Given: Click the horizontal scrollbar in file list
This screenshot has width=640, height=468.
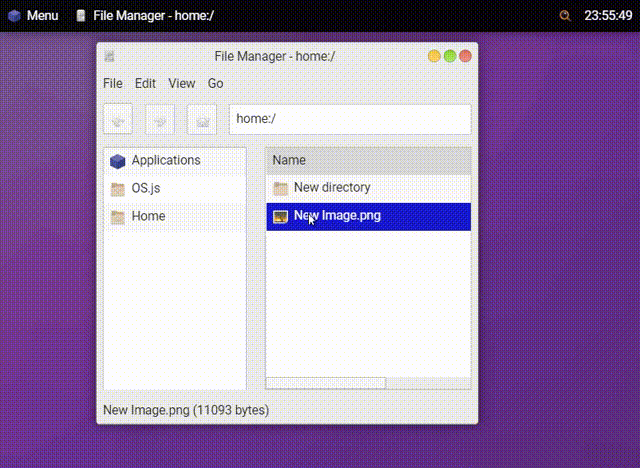Looking at the screenshot, I should [326, 383].
